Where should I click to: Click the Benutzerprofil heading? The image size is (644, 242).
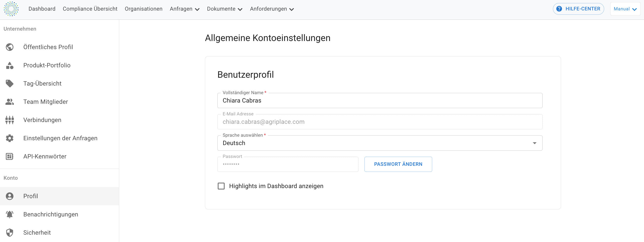point(246,75)
